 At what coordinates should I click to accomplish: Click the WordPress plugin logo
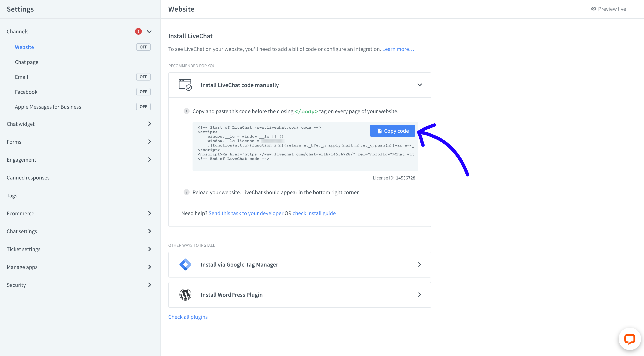[x=185, y=294]
